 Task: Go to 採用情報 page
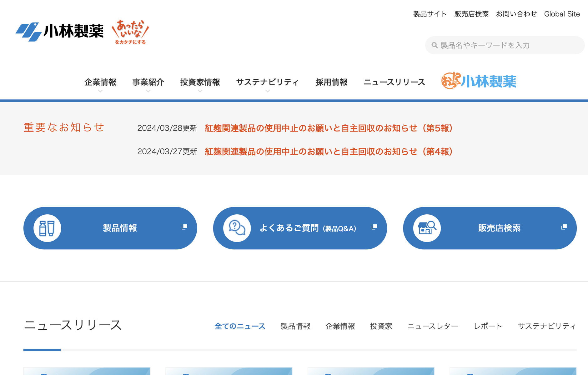pyautogui.click(x=331, y=82)
